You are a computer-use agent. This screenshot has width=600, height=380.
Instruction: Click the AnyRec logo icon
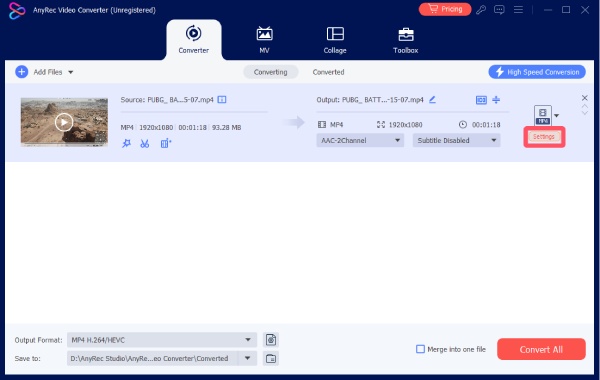pos(17,10)
